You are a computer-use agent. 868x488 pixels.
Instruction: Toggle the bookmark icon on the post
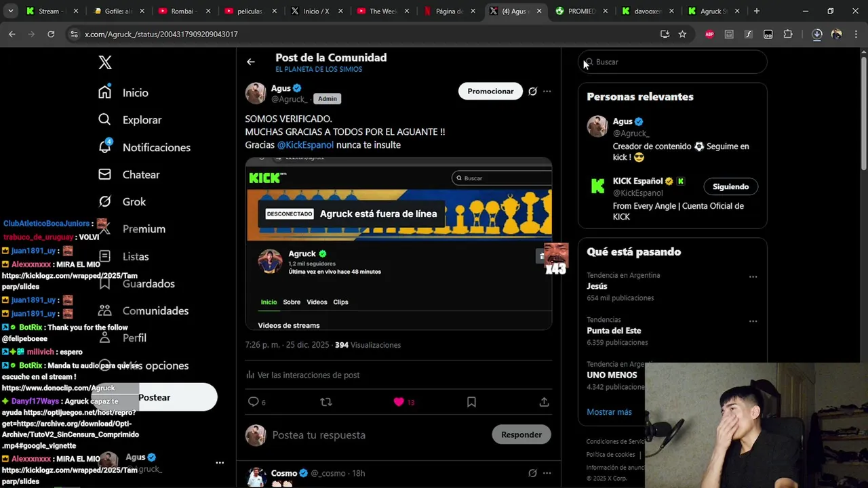coord(471,402)
